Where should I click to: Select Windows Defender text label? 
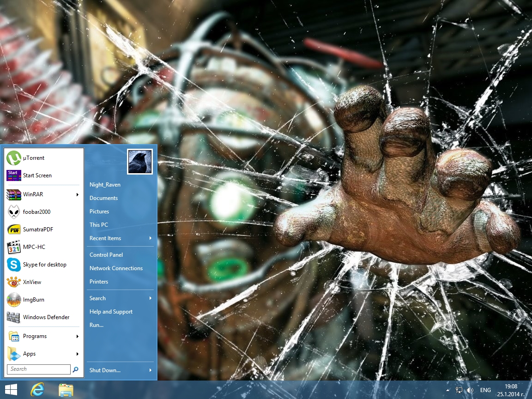tap(46, 317)
